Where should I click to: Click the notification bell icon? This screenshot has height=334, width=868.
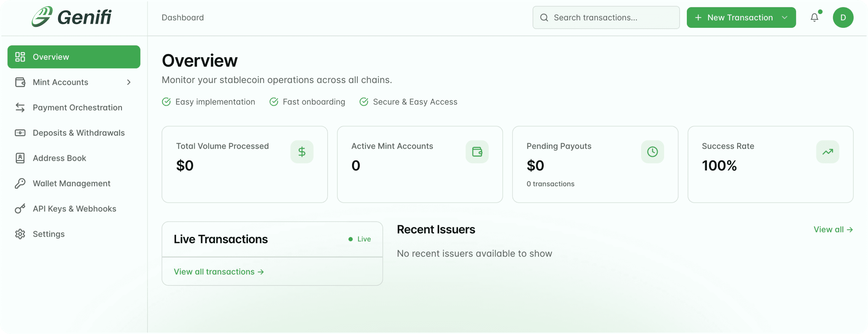pyautogui.click(x=814, y=17)
